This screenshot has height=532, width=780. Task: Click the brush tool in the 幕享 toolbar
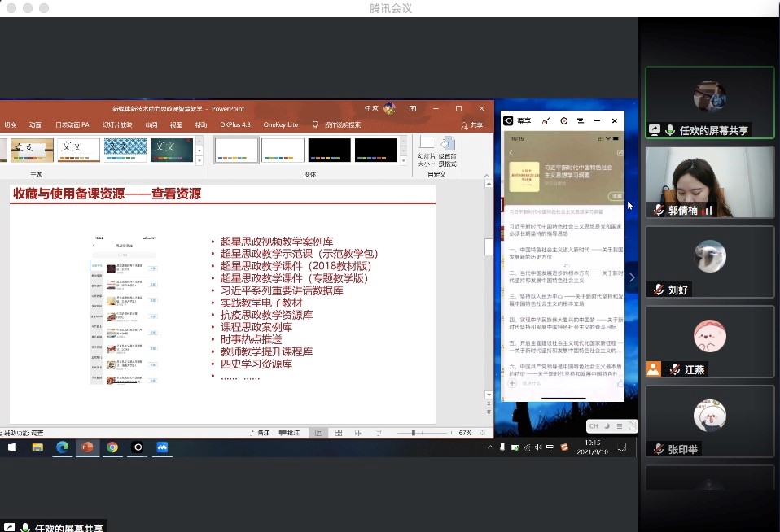[x=546, y=120]
